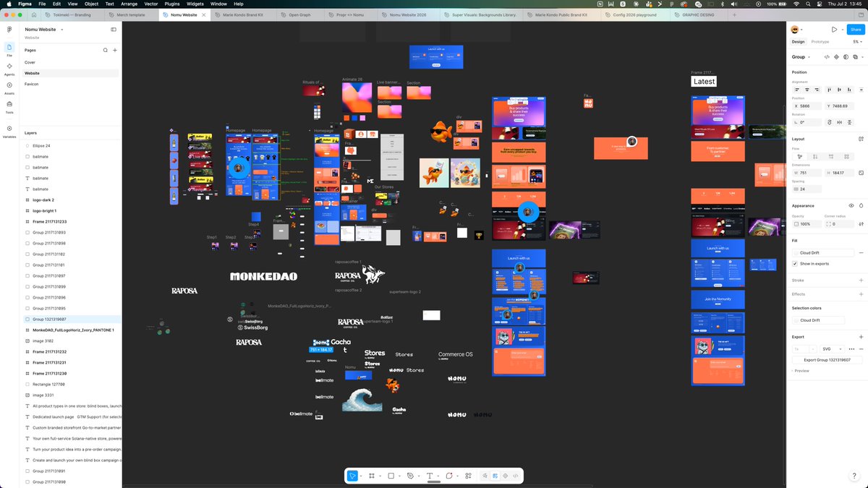
Task: Add a stroke with the plus button
Action: (861, 280)
